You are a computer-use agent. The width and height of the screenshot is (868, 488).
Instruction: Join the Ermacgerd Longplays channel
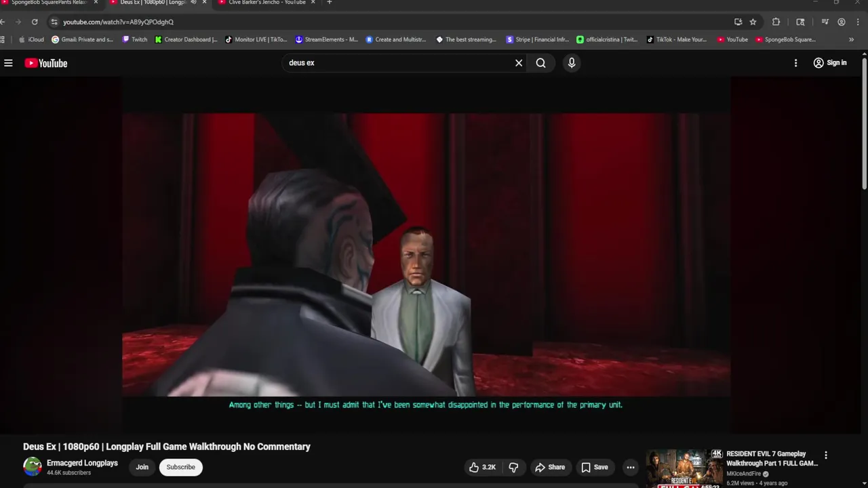pos(142,467)
